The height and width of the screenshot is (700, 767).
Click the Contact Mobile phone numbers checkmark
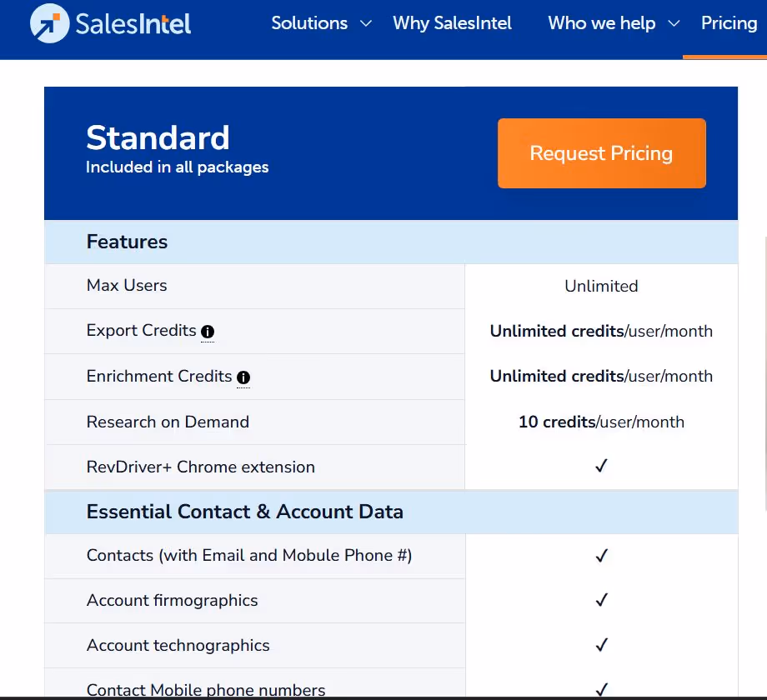click(x=601, y=688)
